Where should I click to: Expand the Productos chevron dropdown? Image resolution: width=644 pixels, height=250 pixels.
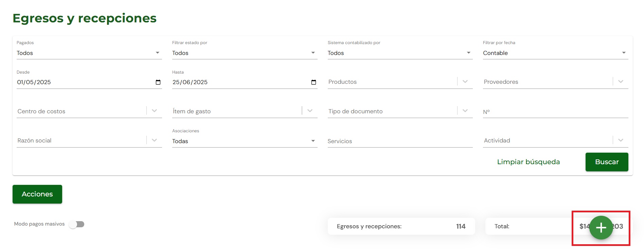tap(465, 81)
